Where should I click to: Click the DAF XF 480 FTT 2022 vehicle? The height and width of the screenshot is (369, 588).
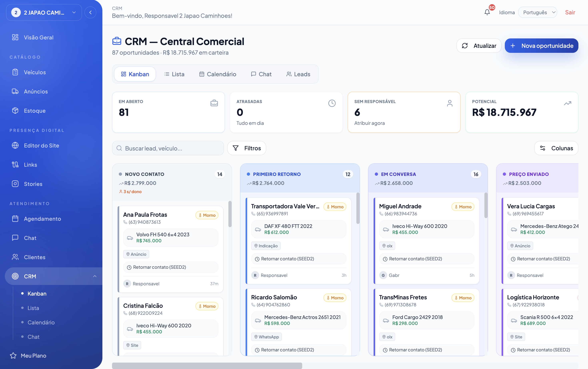(x=299, y=229)
